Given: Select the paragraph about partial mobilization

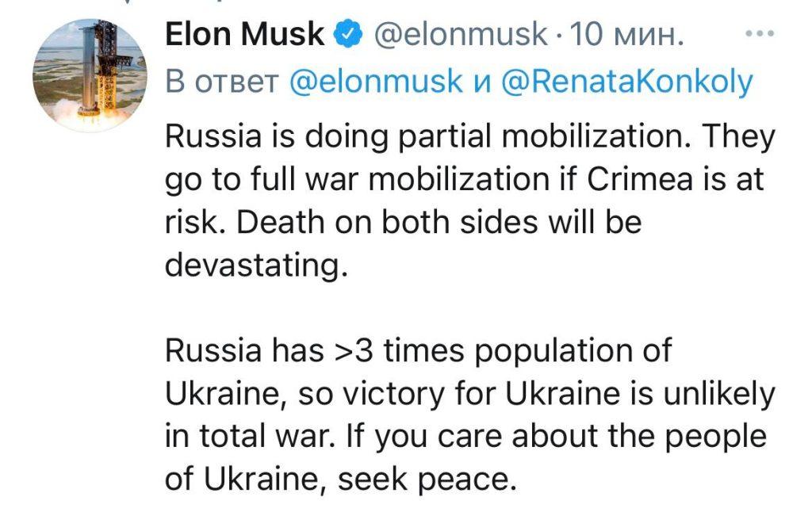Looking at the screenshot, I should click(x=469, y=201).
